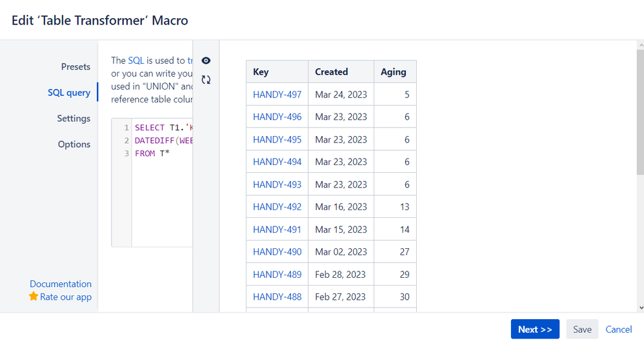Click the star icon beside Rate our app
This screenshot has height=343, width=644.
pos(34,297)
